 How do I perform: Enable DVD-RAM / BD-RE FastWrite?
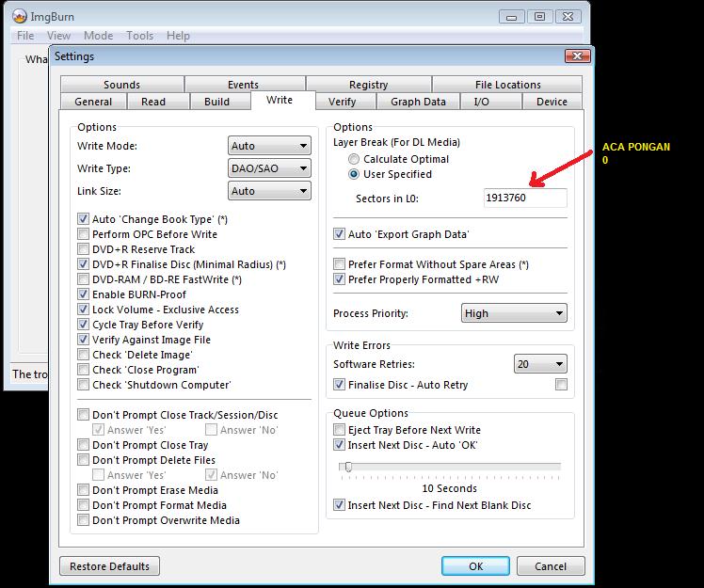(83, 279)
